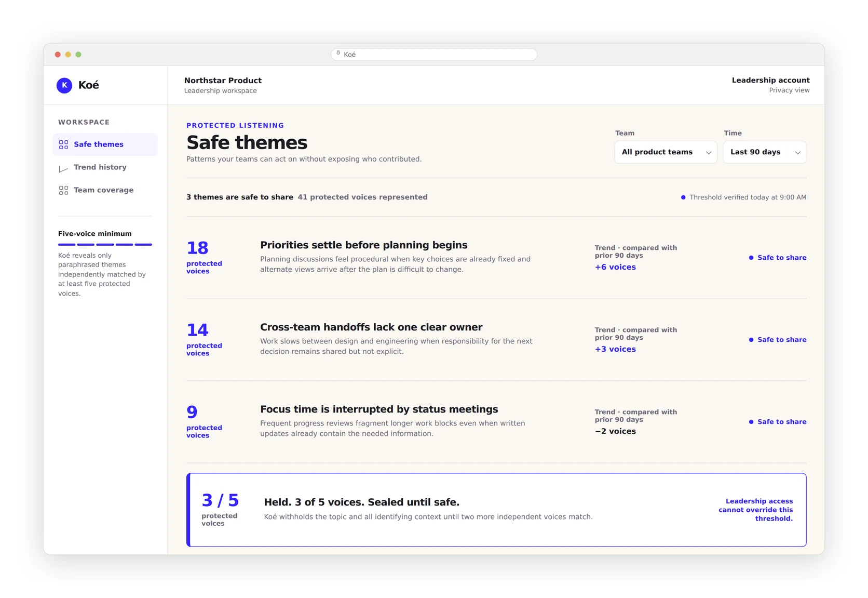Click the 3 / 5 protected voices count

point(220,509)
